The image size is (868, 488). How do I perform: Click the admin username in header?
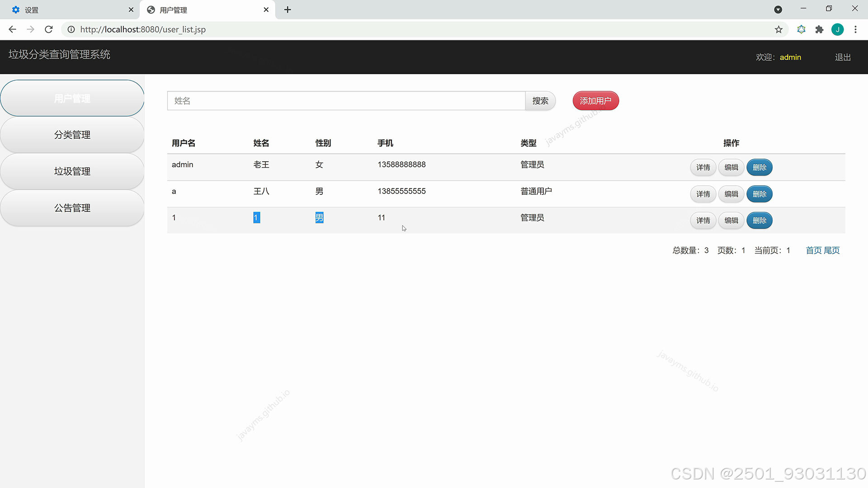(790, 57)
